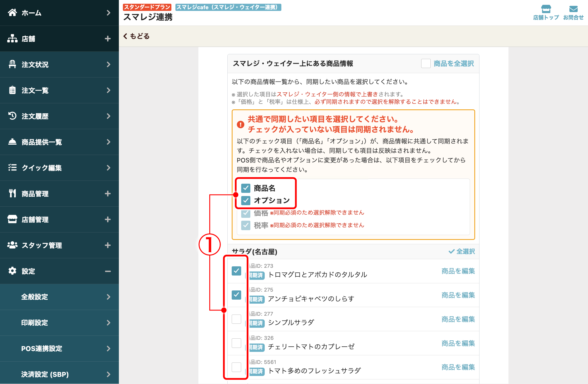The width and height of the screenshot is (588, 384).
Task: Click 商品を編集 for シンプルサラダ
Action: [x=458, y=319]
